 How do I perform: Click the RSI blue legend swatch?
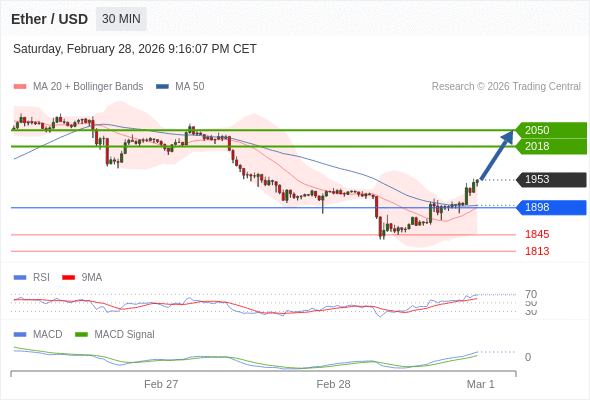[x=20, y=278]
